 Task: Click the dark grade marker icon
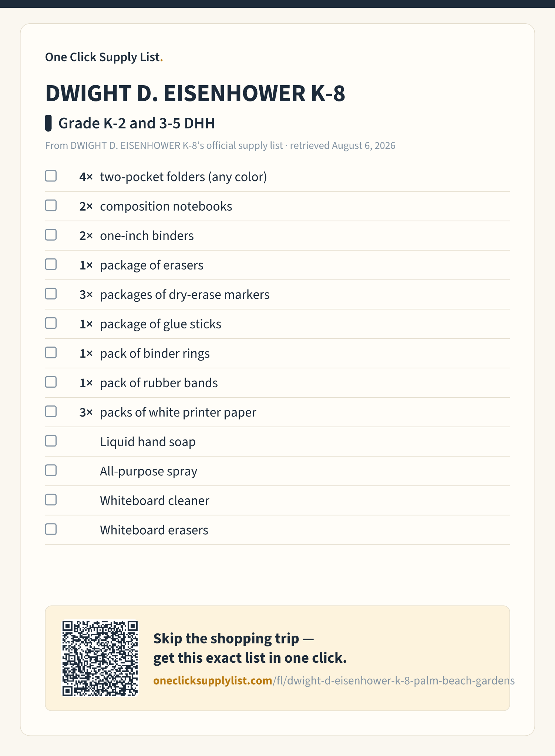tap(48, 123)
